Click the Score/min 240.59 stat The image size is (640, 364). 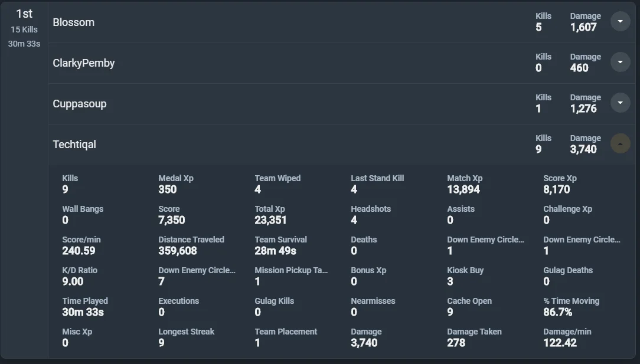pyautogui.click(x=81, y=245)
